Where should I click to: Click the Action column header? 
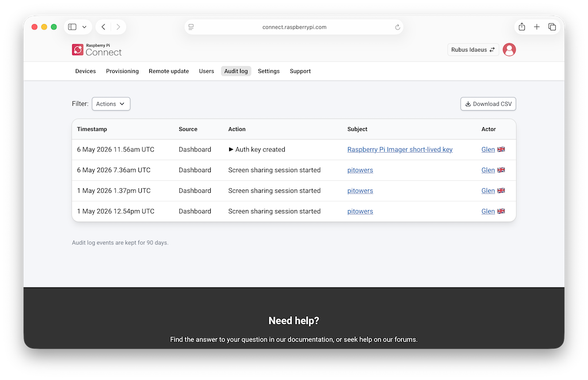click(237, 129)
